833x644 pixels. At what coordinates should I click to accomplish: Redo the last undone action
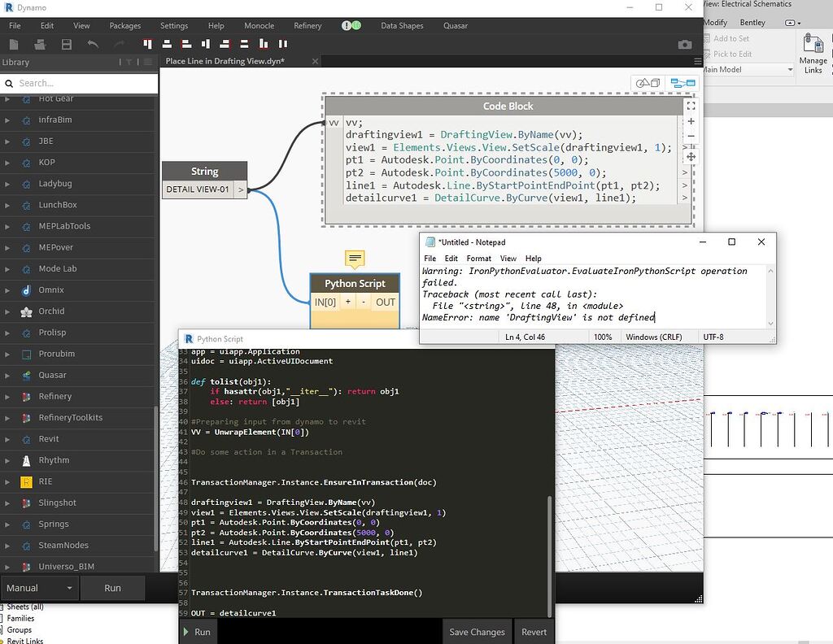pos(119,45)
